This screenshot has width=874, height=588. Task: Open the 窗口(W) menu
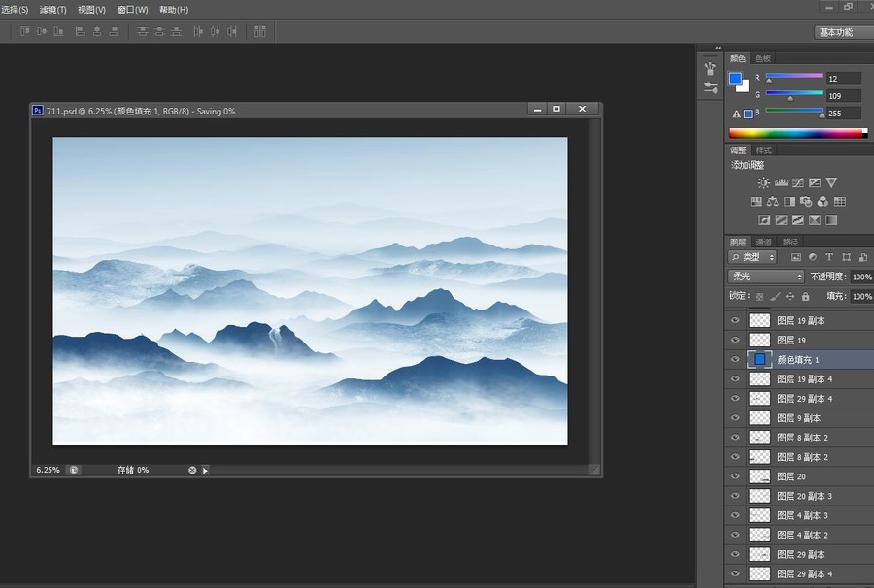[133, 10]
